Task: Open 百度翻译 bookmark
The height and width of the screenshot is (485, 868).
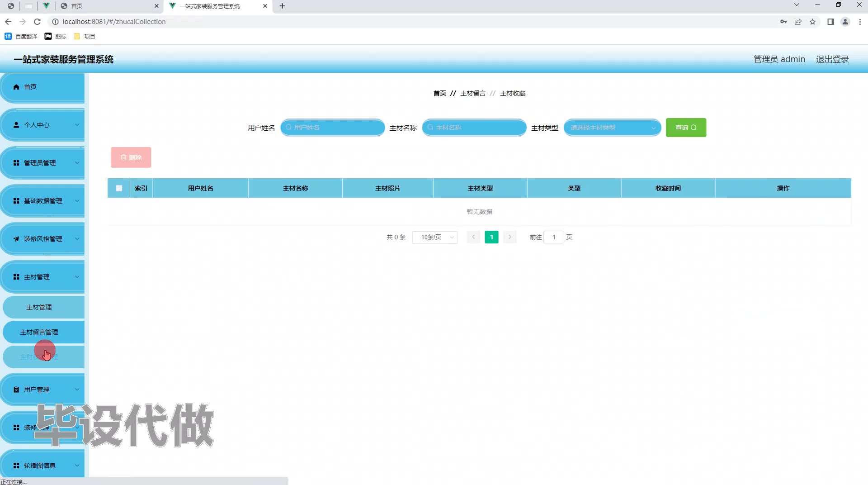Action: coord(21,36)
